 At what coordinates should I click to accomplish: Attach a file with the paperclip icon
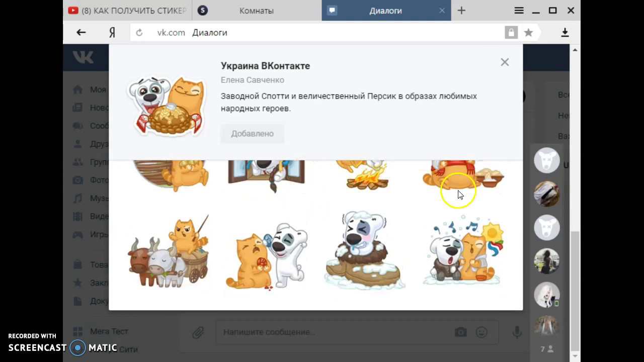tap(198, 332)
